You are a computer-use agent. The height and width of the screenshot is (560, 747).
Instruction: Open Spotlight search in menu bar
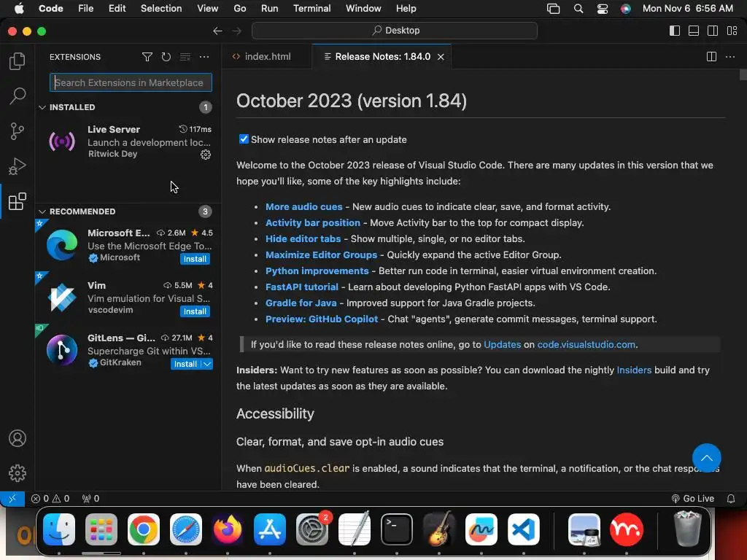click(x=578, y=9)
